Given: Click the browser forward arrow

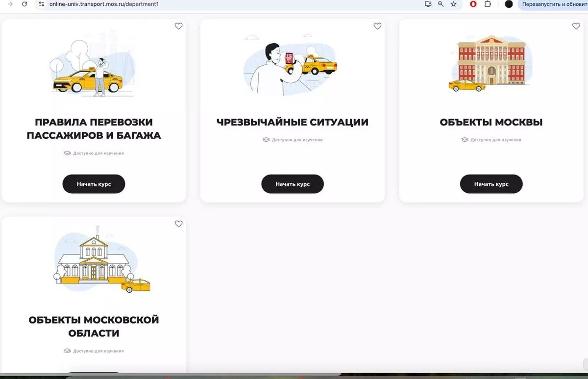Looking at the screenshot, I should [10, 4].
